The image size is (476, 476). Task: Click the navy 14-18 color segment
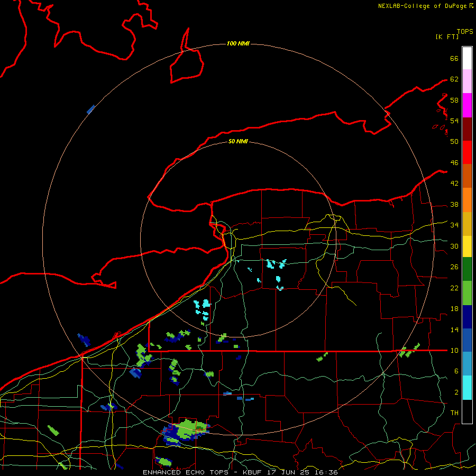(x=467, y=317)
